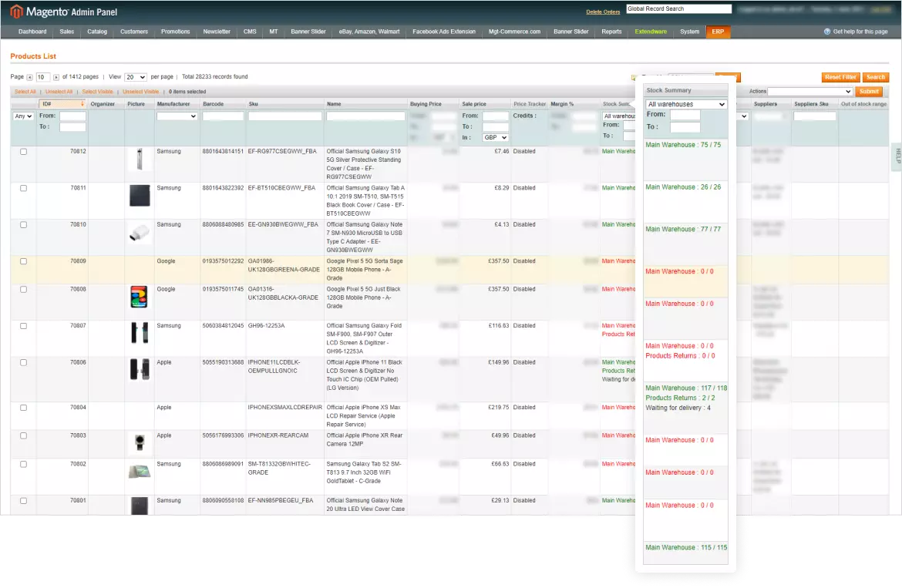902x588 pixels.
Task: Click the Search button
Action: 876,77
